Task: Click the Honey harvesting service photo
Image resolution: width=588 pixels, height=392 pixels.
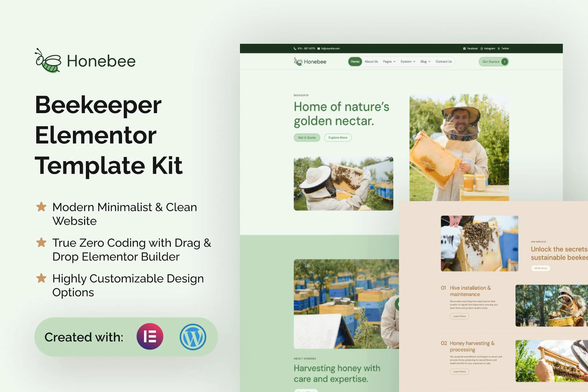Action: [552, 361]
